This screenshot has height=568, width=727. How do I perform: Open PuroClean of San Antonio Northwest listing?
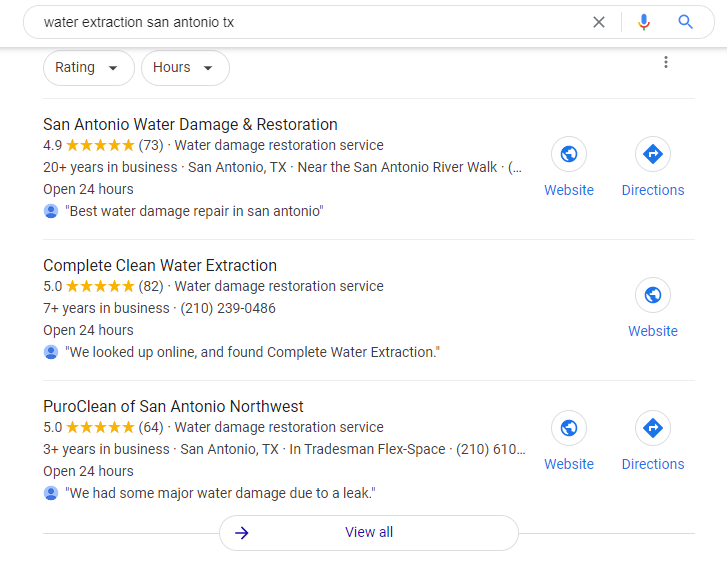point(173,406)
